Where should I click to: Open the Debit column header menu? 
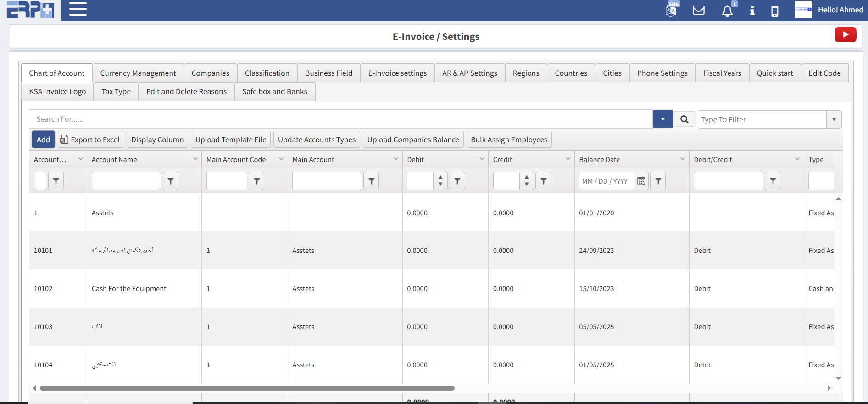(482, 159)
